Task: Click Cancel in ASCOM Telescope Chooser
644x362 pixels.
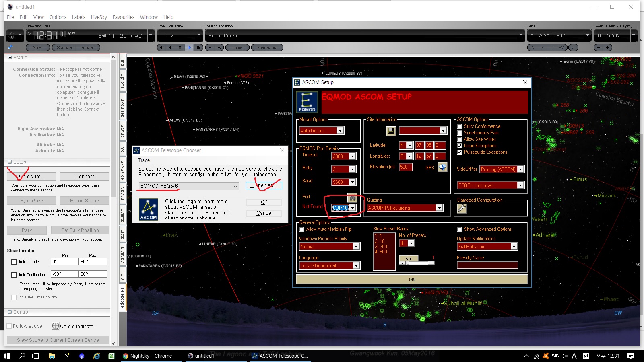Action: (x=264, y=213)
